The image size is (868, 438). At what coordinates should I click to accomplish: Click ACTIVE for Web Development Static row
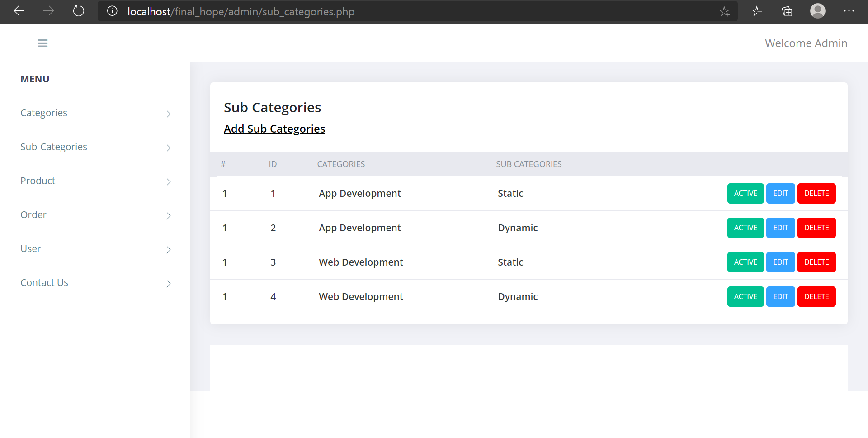coord(745,262)
